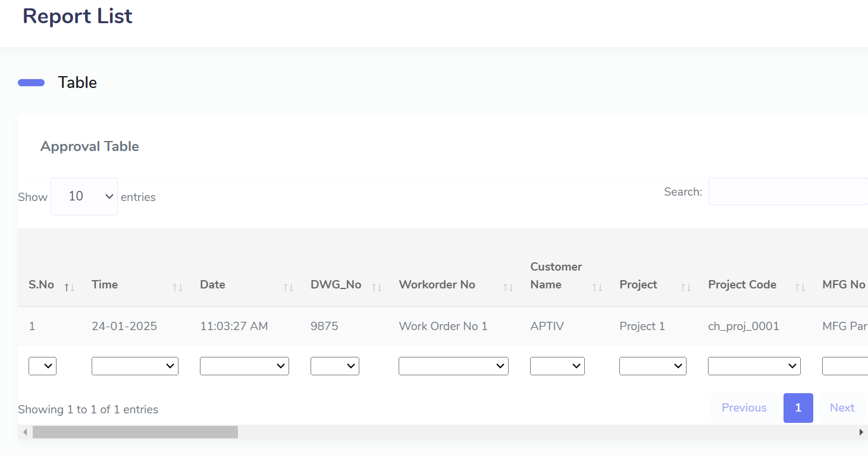The image size is (868, 455).
Task: Click sort arrows for Workorder No column
Action: [x=507, y=287]
